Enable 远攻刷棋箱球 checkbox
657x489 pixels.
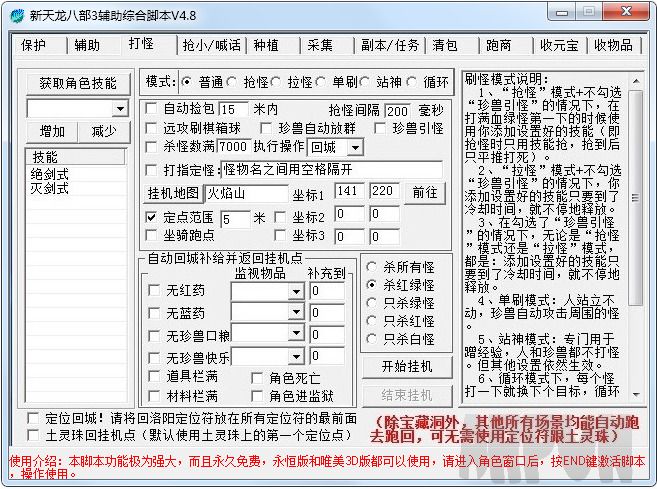point(151,127)
